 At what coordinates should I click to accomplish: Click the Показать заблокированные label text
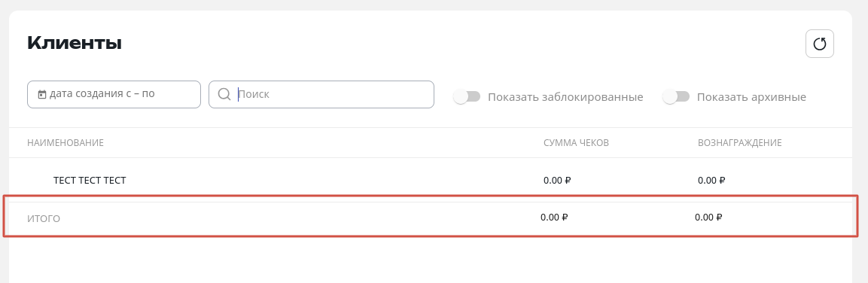565,97
